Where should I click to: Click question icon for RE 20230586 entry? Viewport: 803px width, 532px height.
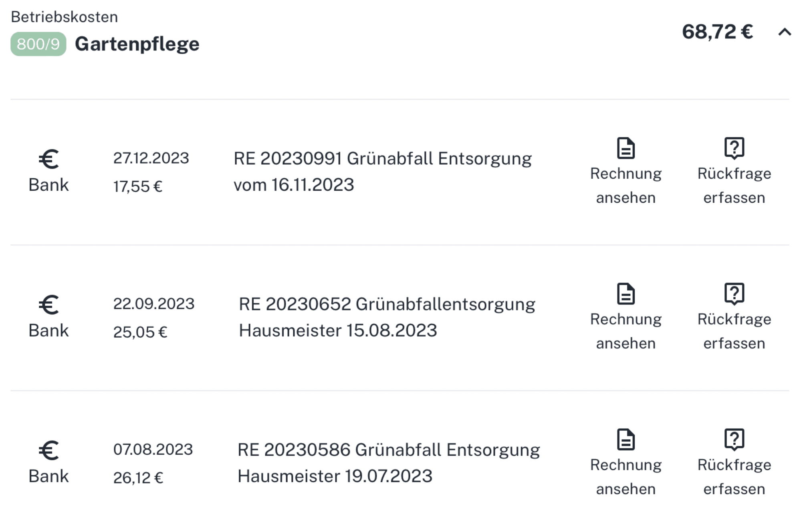(734, 439)
